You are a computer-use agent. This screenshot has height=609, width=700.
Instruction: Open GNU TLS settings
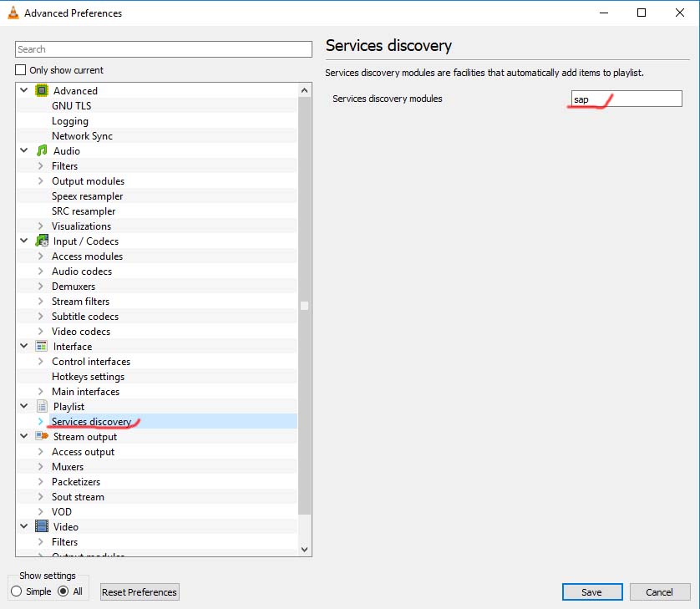point(72,106)
